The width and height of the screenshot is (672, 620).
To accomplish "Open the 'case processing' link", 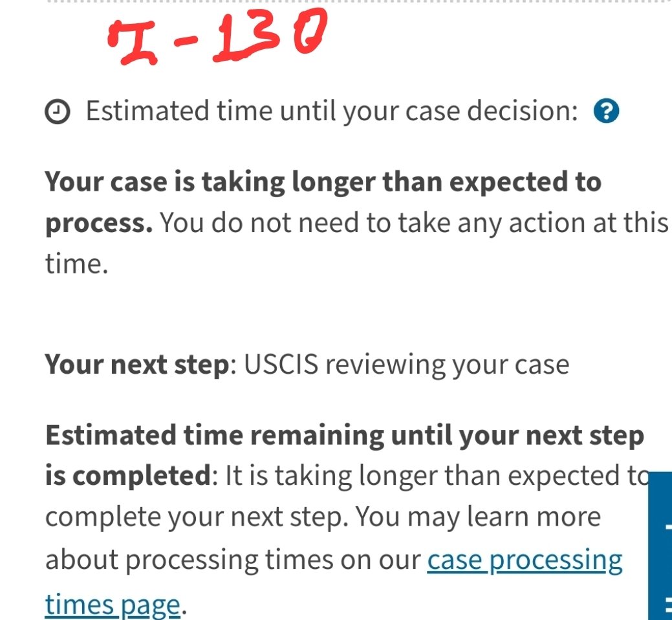I will (525, 561).
